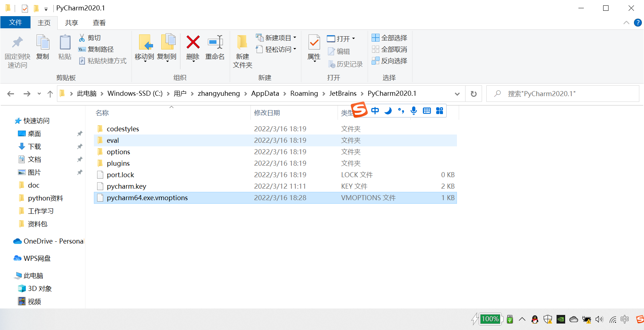Click AppData in address breadcrumb
Screen dimensions: 644x330
click(x=265, y=93)
